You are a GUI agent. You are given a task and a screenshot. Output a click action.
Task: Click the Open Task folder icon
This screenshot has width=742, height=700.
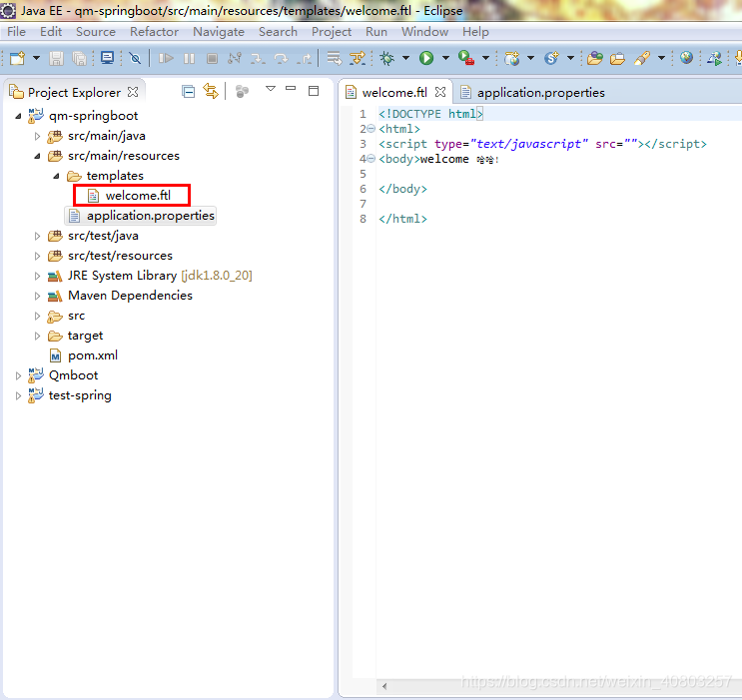[617, 58]
